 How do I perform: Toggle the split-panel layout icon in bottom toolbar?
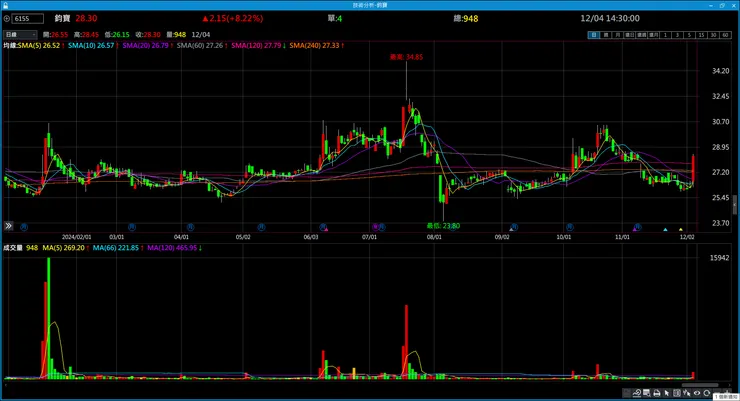click(x=677, y=393)
